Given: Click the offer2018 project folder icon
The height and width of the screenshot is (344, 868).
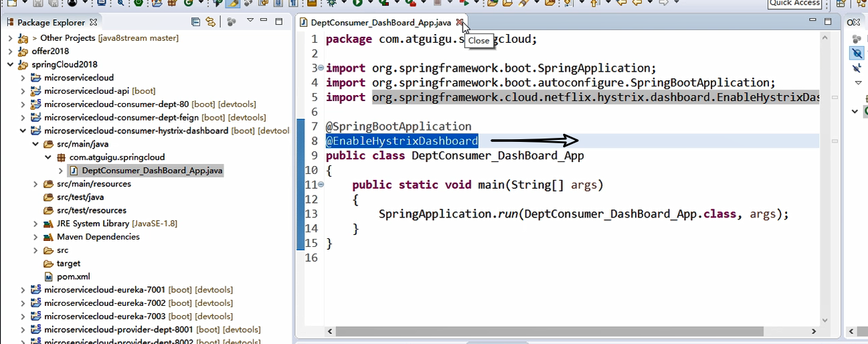Looking at the screenshot, I should [23, 51].
